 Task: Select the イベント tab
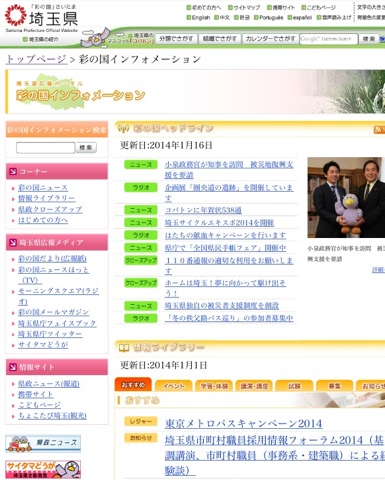(173, 386)
